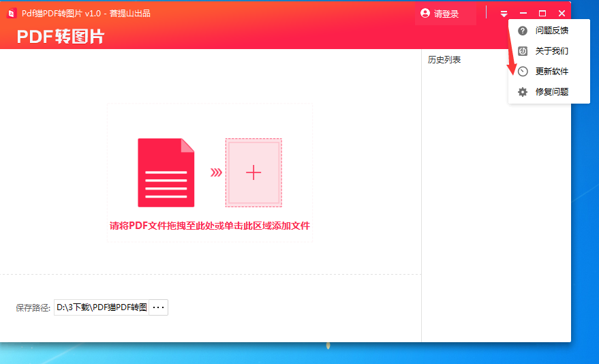Click the question mark feedback icon
Viewport: 599px width, 364px height.
pyautogui.click(x=523, y=31)
